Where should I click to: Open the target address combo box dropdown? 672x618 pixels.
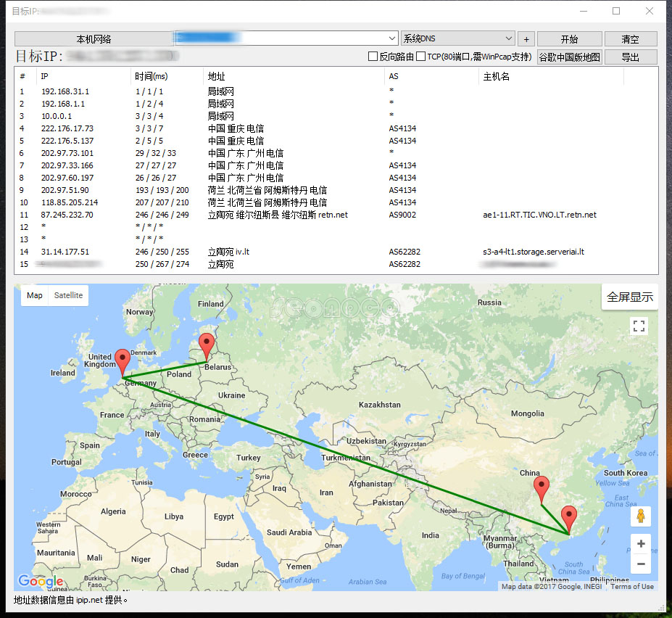(x=392, y=38)
